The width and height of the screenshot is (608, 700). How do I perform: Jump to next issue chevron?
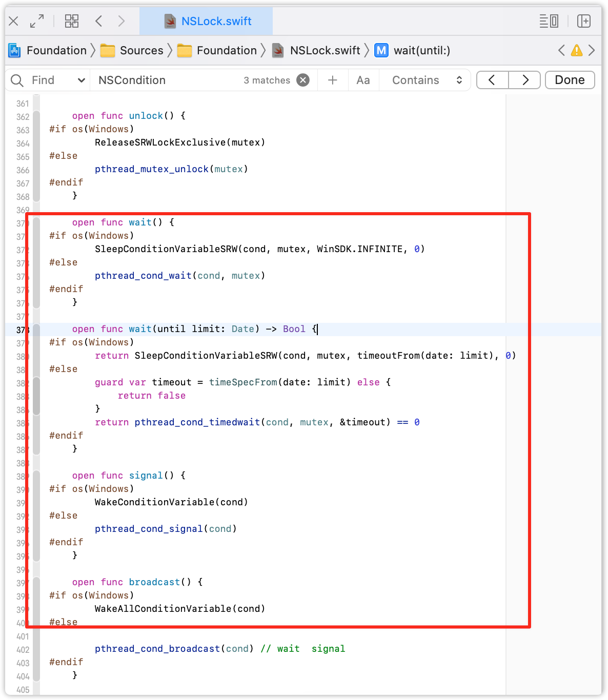[592, 50]
